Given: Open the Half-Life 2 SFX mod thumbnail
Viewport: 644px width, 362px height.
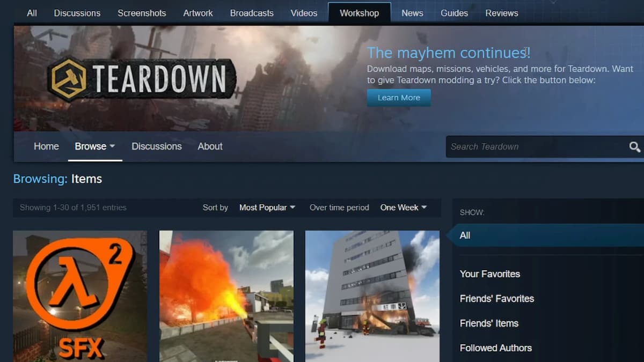Looking at the screenshot, I should 80,296.
